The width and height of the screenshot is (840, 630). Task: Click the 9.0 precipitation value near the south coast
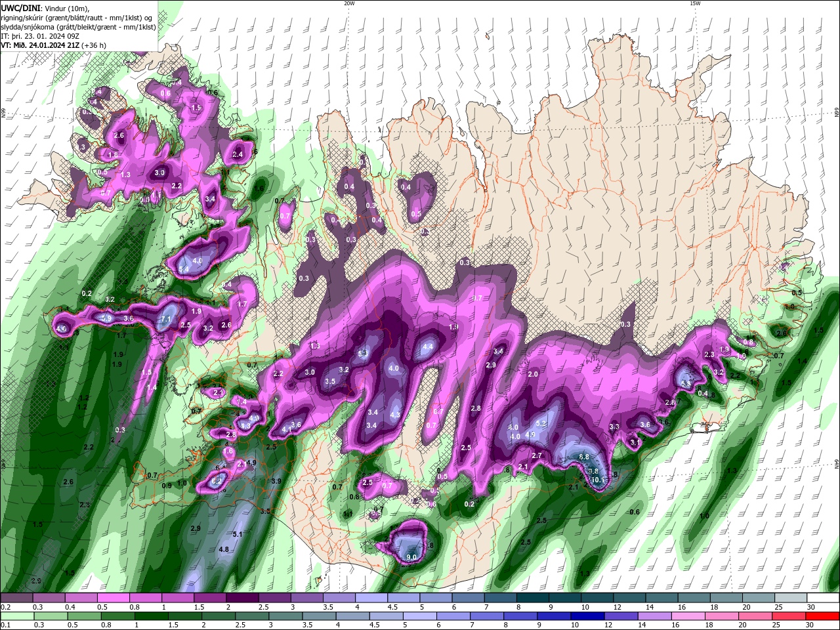[411, 557]
